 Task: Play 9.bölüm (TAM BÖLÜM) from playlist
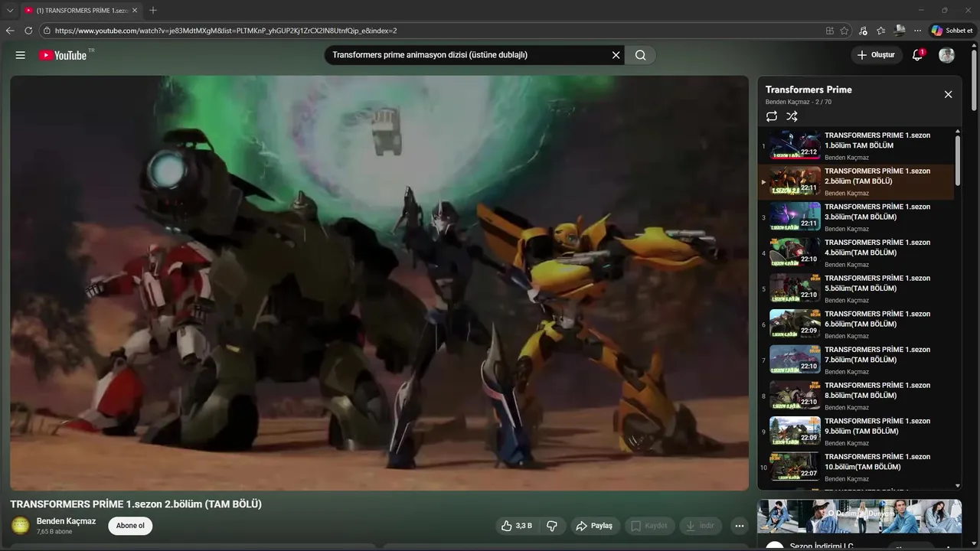(x=857, y=432)
